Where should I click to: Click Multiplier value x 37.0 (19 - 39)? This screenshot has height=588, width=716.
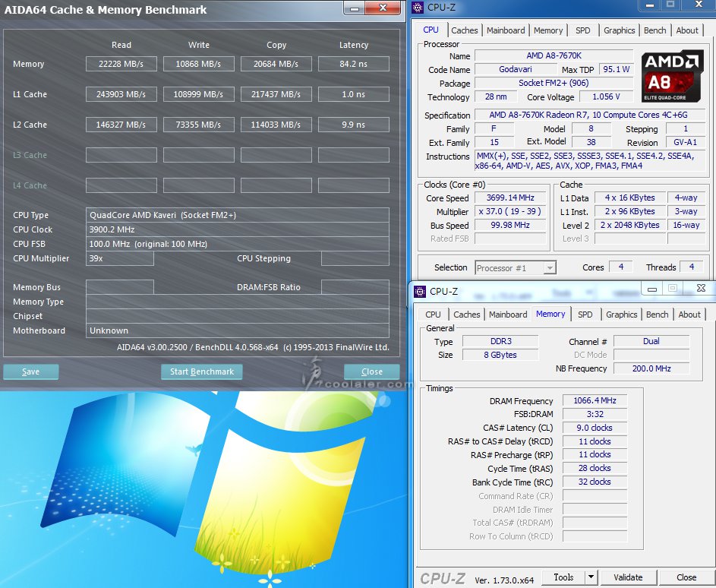tap(510, 211)
